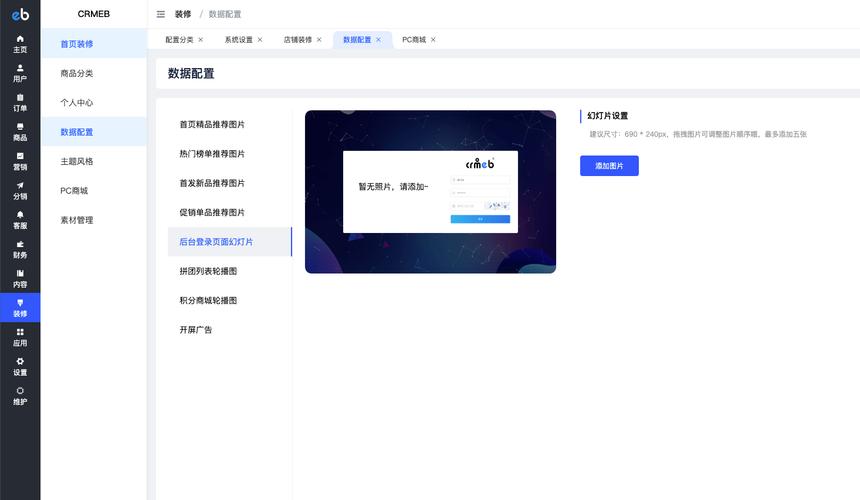Screen dimensions: 860x500
Task: Open the 维护 maintenance sidebar icon
Action: [x=20, y=396]
